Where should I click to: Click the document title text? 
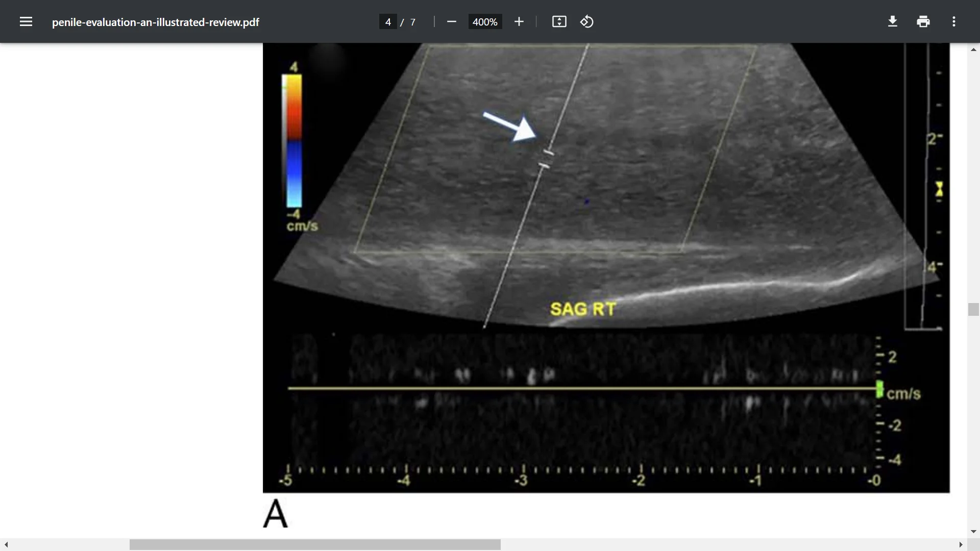pyautogui.click(x=155, y=21)
